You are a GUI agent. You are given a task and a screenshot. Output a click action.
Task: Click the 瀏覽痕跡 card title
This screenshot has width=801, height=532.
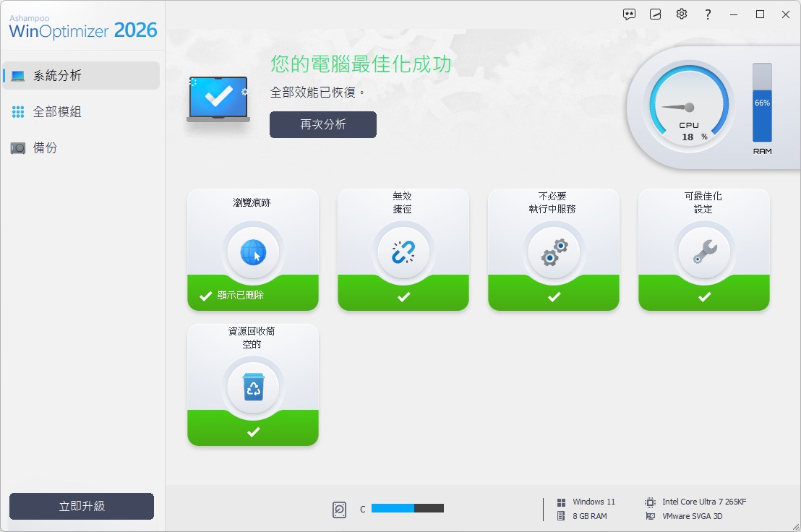click(252, 202)
